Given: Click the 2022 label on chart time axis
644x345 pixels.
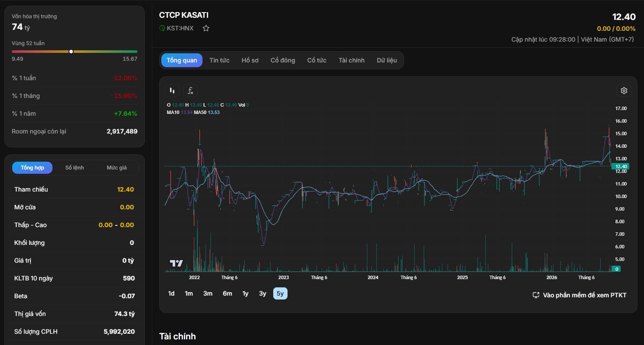Looking at the screenshot, I should (x=194, y=277).
